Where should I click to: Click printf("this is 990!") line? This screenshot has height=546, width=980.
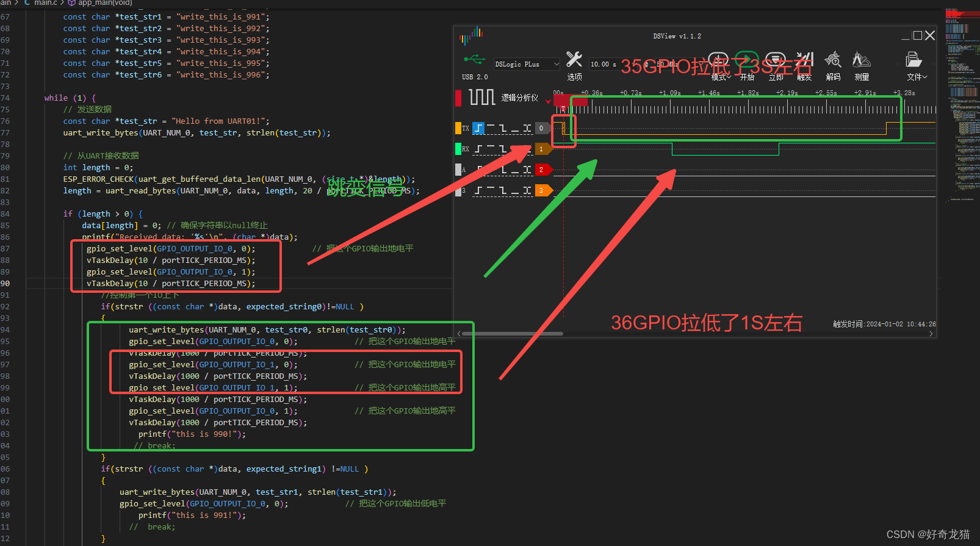(x=192, y=434)
